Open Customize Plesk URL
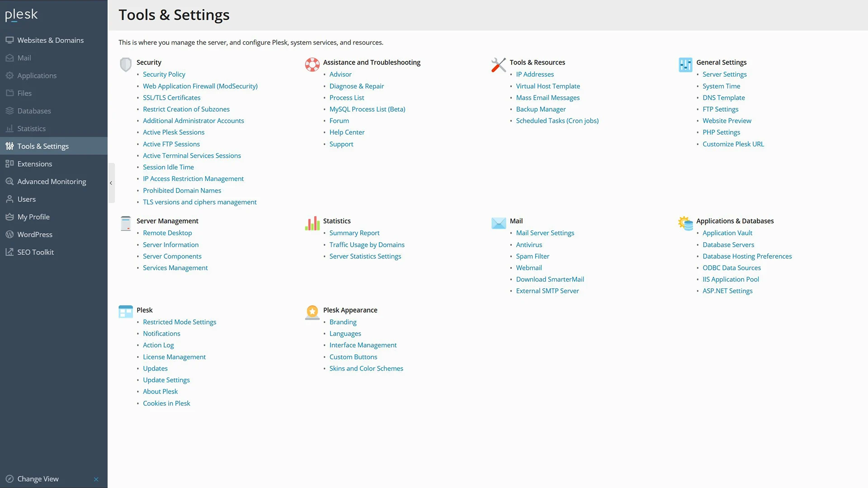Viewport: 868px width, 488px height. point(733,144)
